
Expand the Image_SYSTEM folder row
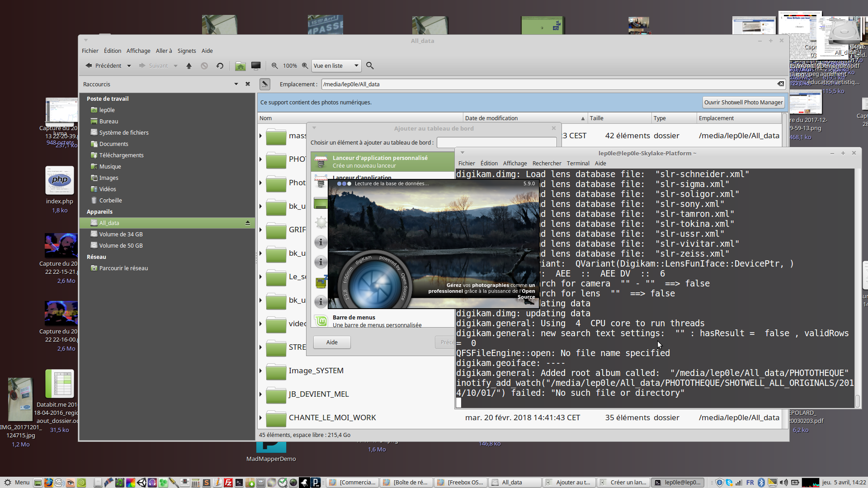tap(261, 371)
